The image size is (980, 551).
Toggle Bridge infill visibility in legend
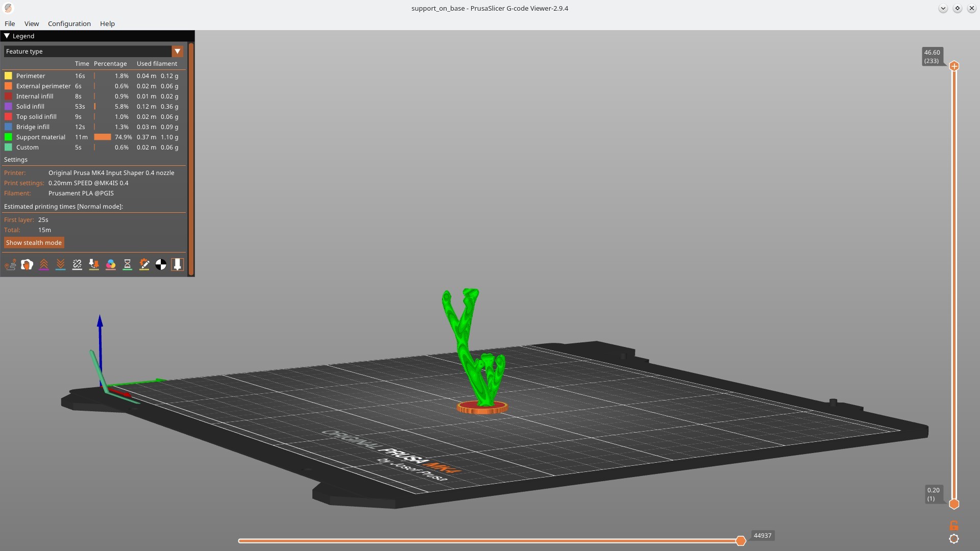point(94,127)
